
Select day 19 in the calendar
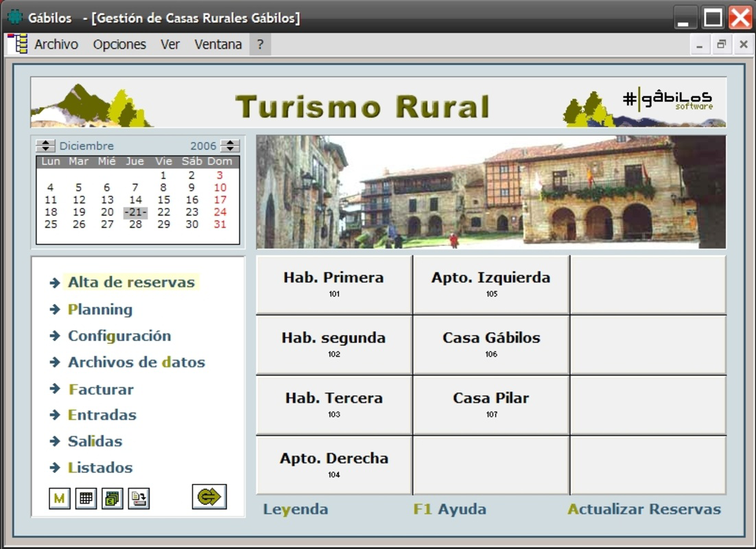[x=79, y=212]
